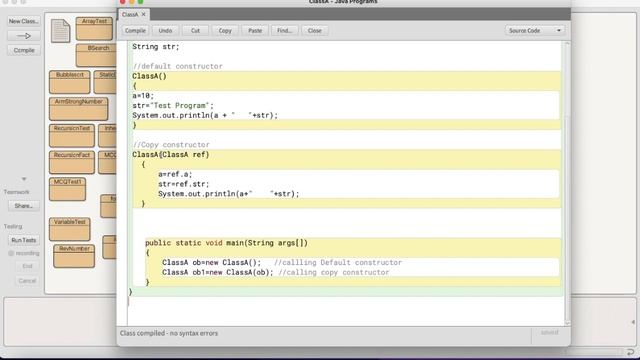
Task: Click 'Class compiled - no syntax errors' status
Action: coord(169,333)
